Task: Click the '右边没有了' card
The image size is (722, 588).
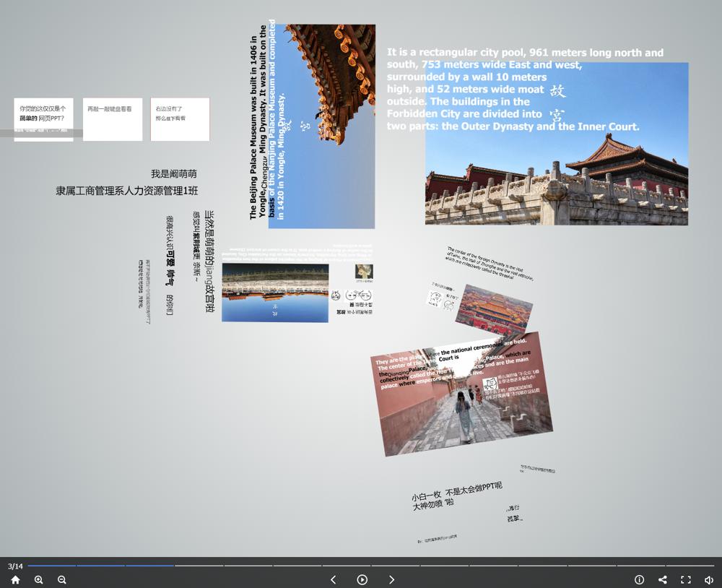Action: pos(179,118)
